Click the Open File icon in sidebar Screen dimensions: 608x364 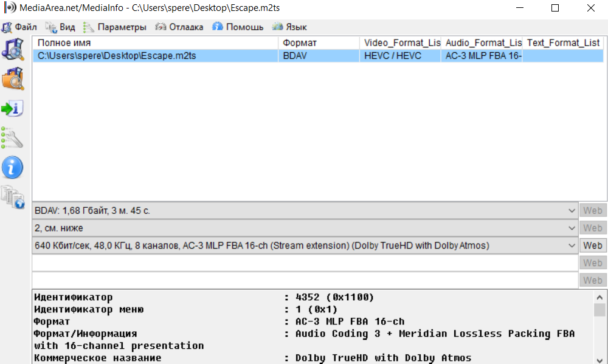tap(12, 49)
